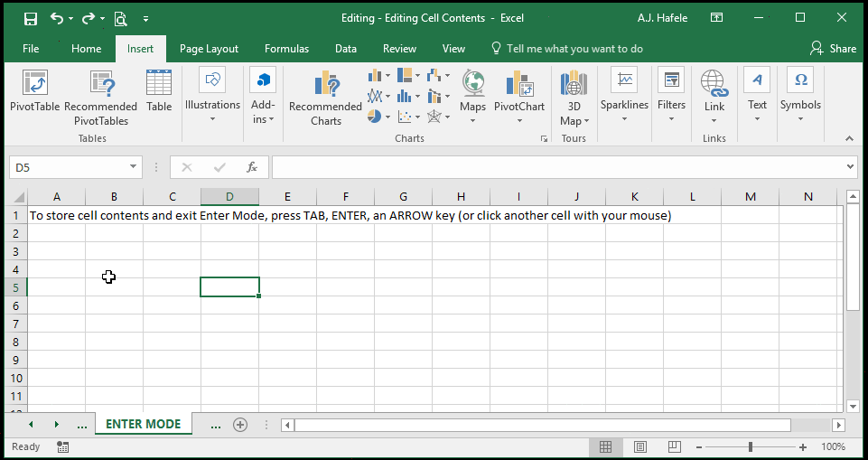Click the Save icon in the quick access toolbar
Screen dimensions: 868x460
(x=31, y=18)
